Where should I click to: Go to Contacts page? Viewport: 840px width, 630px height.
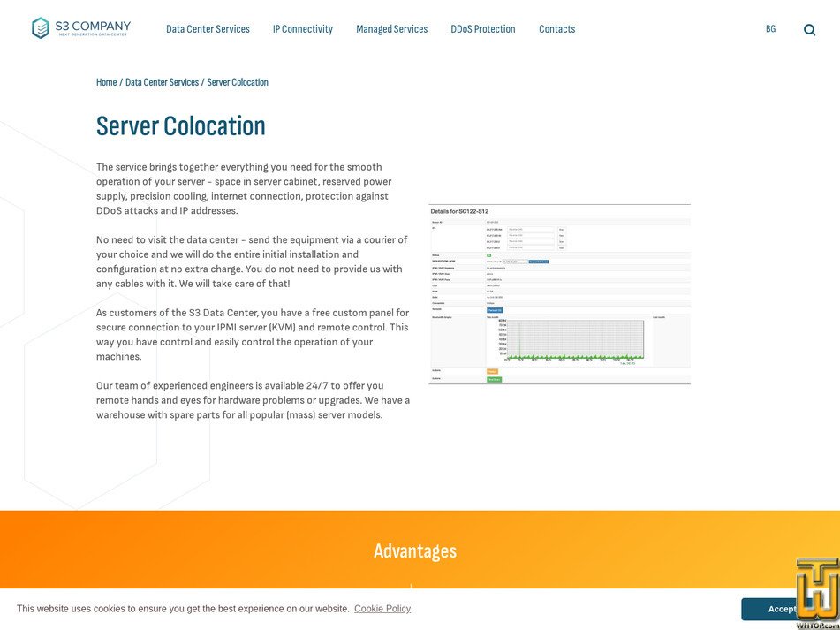[556, 29]
